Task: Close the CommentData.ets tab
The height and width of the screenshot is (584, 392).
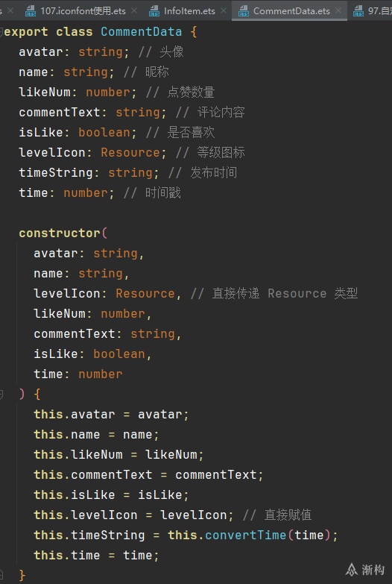Action: 338,10
